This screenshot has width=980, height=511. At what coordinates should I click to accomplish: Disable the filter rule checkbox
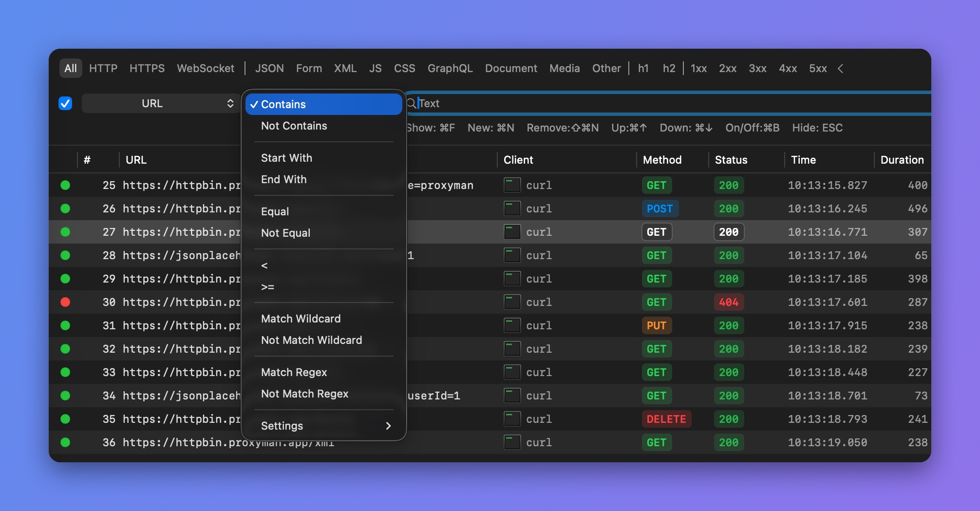pos(65,103)
